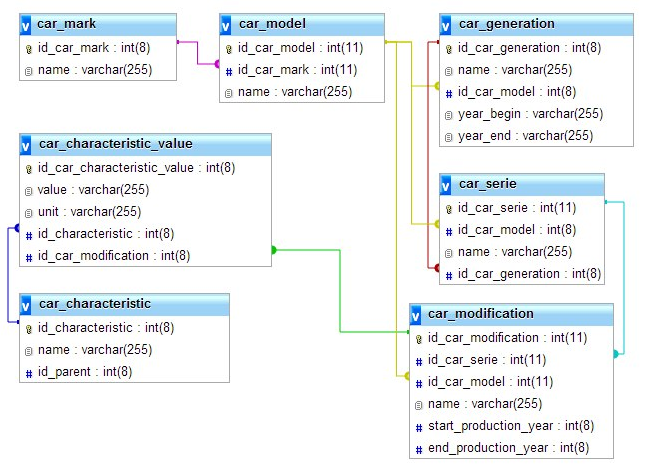Collapse the car_model table with its V icon
647x474 pixels.
227,24
